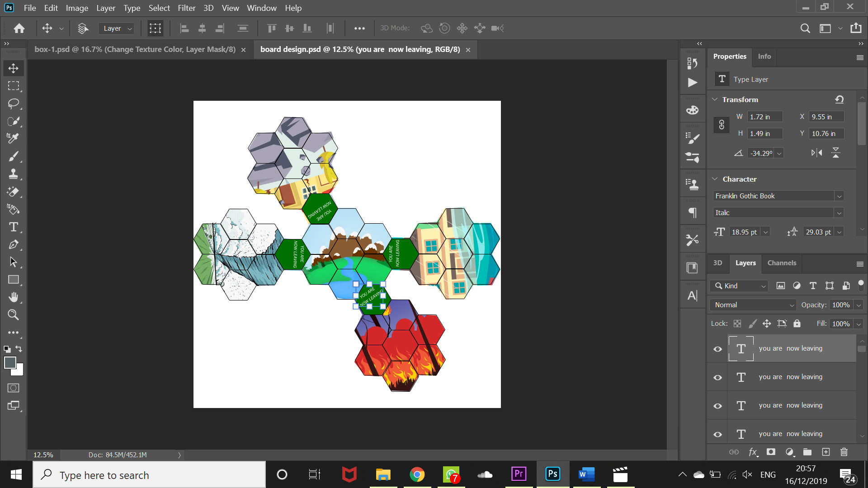The image size is (868, 488).
Task: Toggle visibility of the second text layer
Action: pyautogui.click(x=717, y=377)
